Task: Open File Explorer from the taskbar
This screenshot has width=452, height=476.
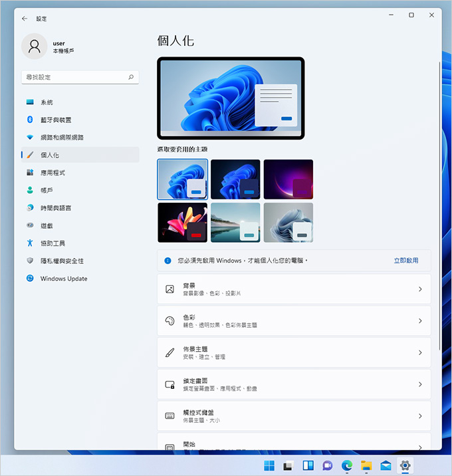Action: click(366, 465)
